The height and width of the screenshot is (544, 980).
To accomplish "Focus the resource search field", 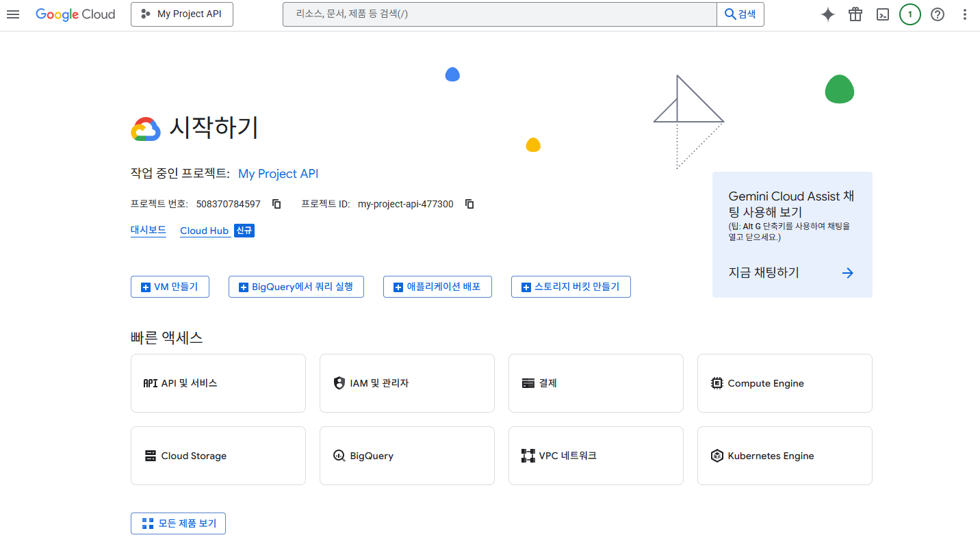I will [x=500, y=14].
